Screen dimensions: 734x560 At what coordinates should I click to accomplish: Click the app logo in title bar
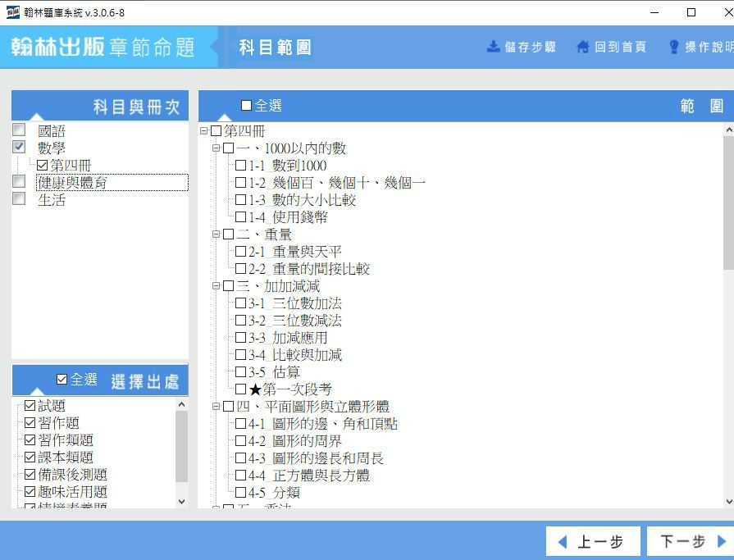(x=12, y=12)
